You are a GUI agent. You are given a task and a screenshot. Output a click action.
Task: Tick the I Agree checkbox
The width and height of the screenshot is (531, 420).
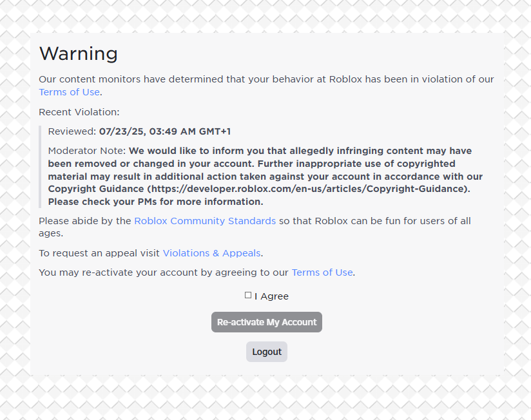point(248,296)
